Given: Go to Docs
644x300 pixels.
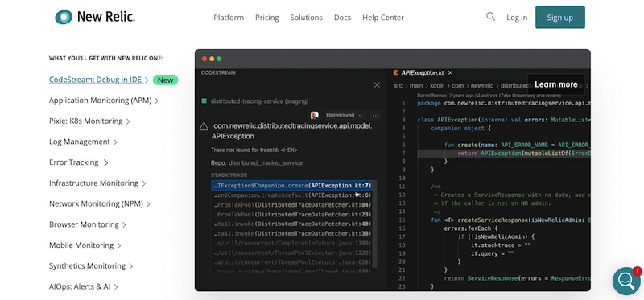Looking at the screenshot, I should point(343,18).
